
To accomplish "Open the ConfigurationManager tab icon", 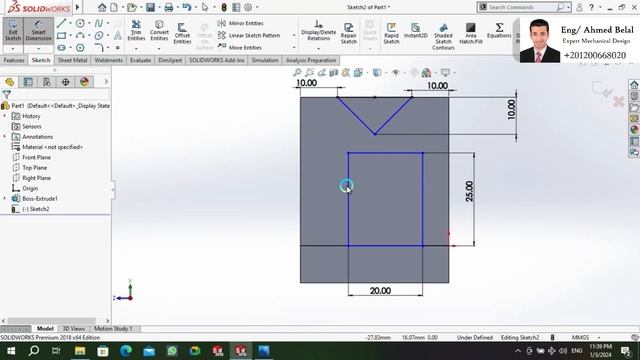I will (x=47, y=82).
